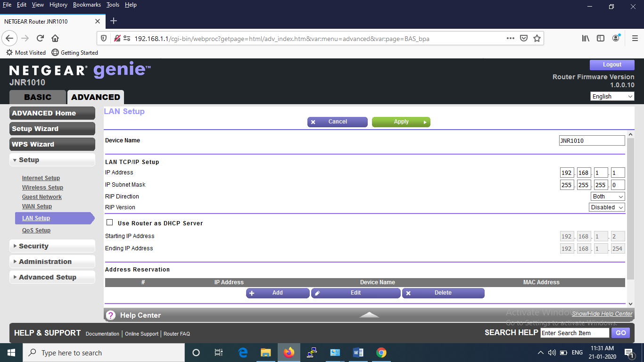Open the English language dropdown
This screenshot has height=362, width=644.
(612, 96)
